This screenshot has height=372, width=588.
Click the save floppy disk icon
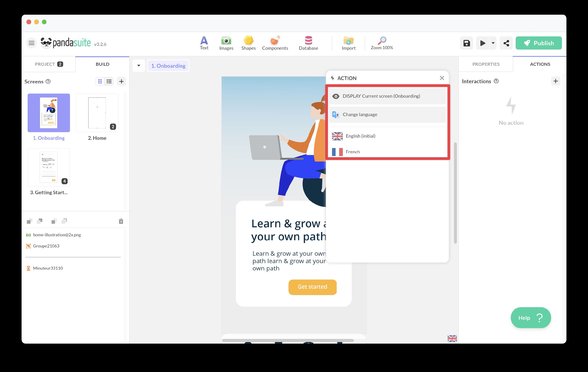coord(466,43)
